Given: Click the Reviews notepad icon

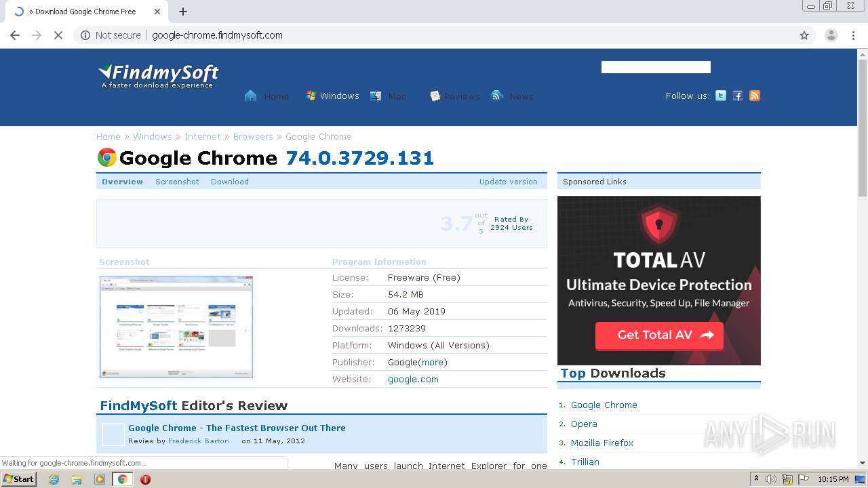Looking at the screenshot, I should click(435, 96).
